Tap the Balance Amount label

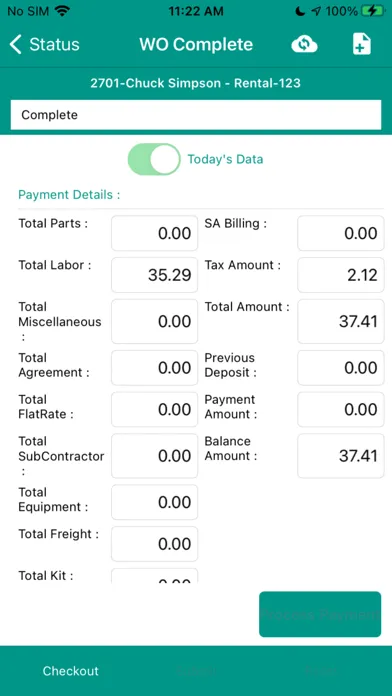pos(231,448)
